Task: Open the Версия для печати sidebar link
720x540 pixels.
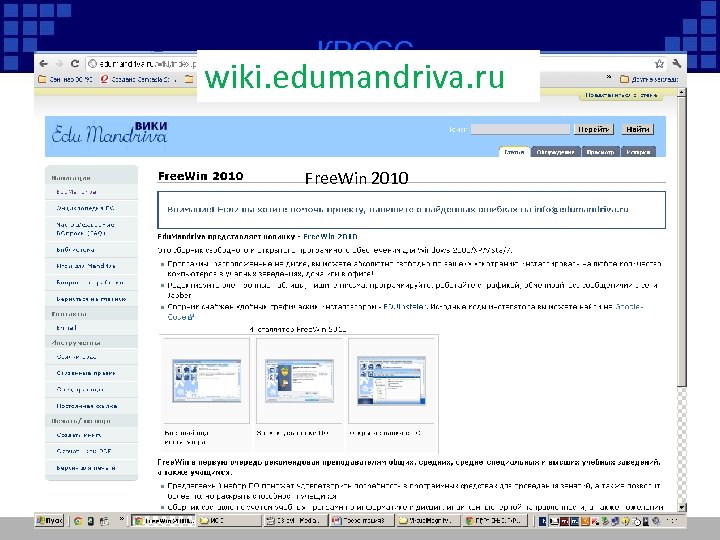Action: tap(85, 468)
